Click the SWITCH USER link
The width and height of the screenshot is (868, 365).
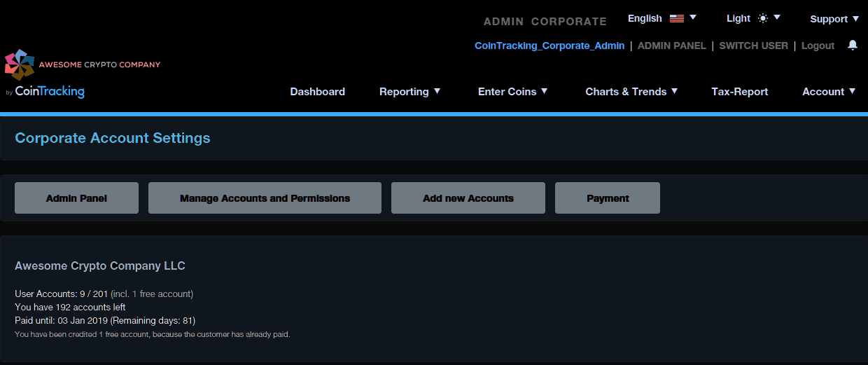(x=753, y=46)
